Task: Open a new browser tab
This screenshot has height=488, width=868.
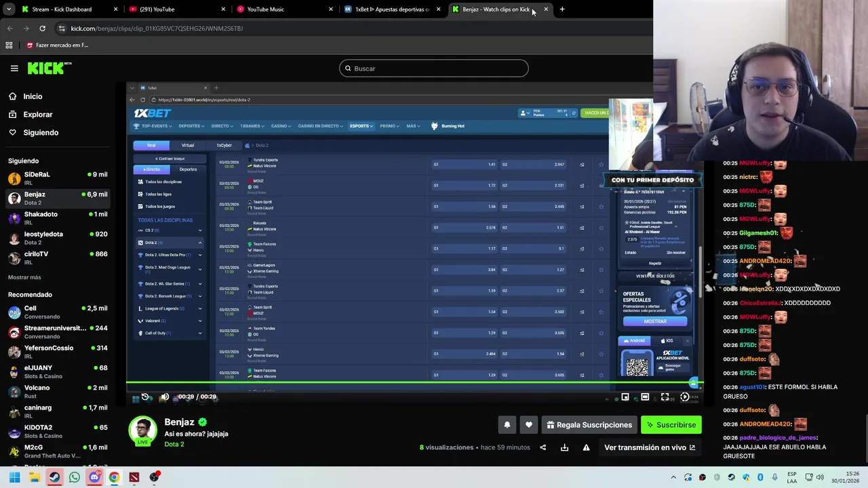Action: pyautogui.click(x=562, y=9)
